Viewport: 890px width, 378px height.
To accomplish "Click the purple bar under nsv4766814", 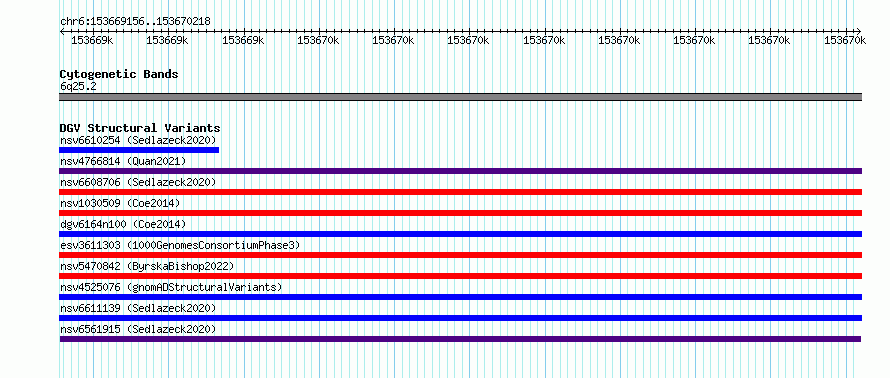I will click(x=460, y=171).
